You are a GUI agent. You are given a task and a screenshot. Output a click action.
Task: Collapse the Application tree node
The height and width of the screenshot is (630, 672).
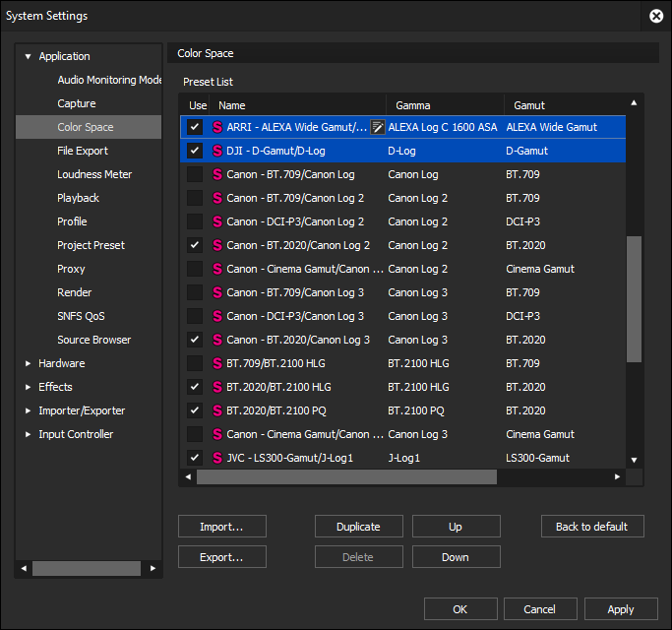(29, 56)
